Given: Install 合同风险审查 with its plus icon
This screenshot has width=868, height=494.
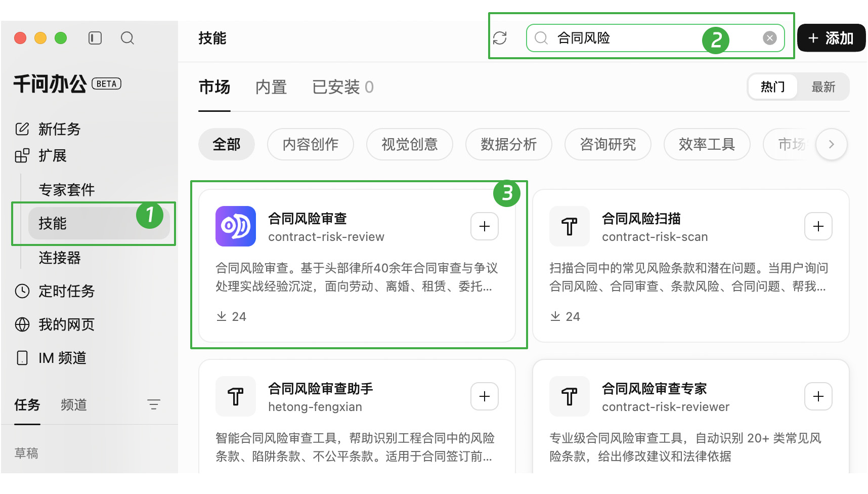Looking at the screenshot, I should [485, 226].
